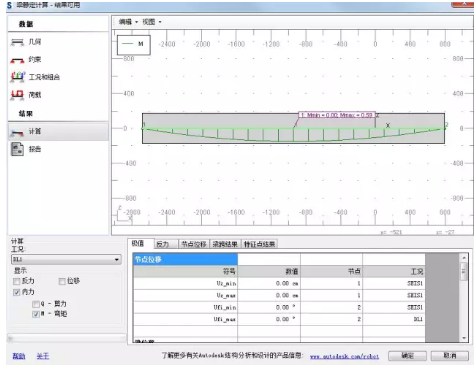Click the progress bar below display options
Image resolution: width=476 pixels, height=369 pixels.
pyautogui.click(x=66, y=339)
